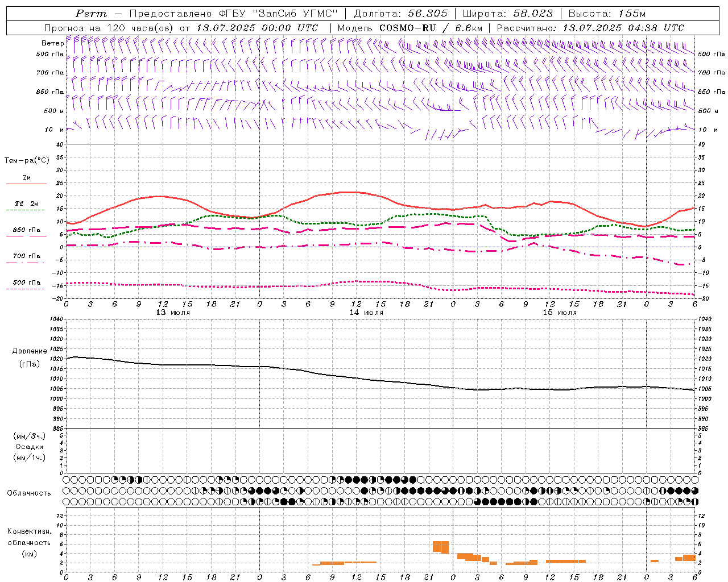Image resolution: width=728 pixels, height=582 pixels.
Task: Click the model name "COSMO-RU / 6.6км"
Action: coord(431,28)
